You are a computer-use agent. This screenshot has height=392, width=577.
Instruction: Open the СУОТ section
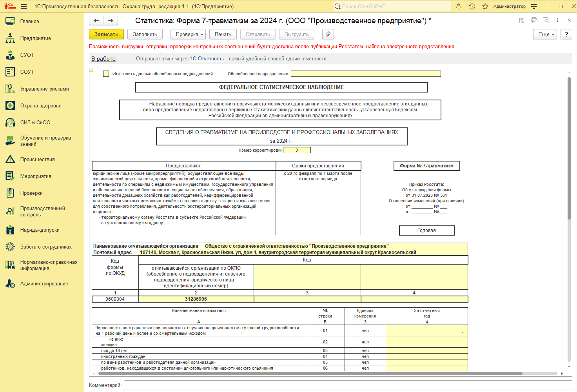click(x=42, y=55)
